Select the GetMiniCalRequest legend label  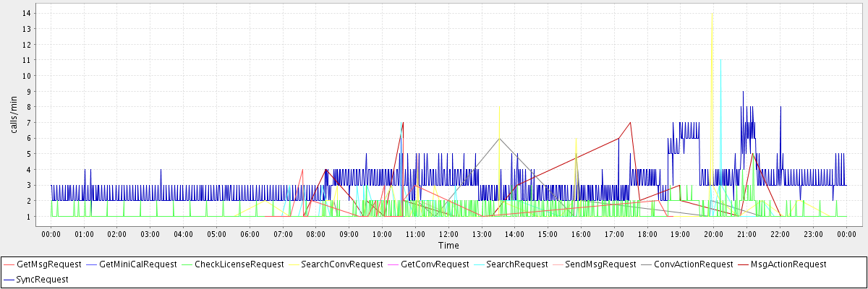pos(138,264)
